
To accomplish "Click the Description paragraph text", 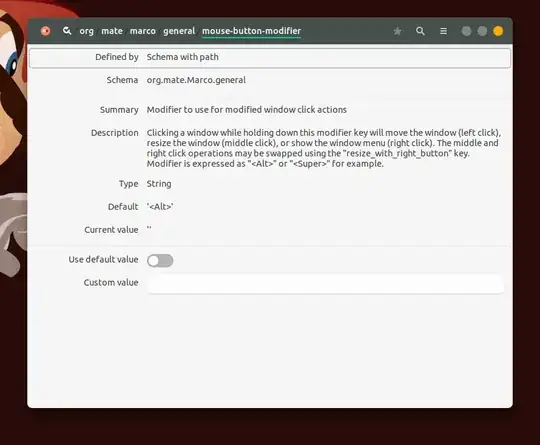I will (x=324, y=148).
